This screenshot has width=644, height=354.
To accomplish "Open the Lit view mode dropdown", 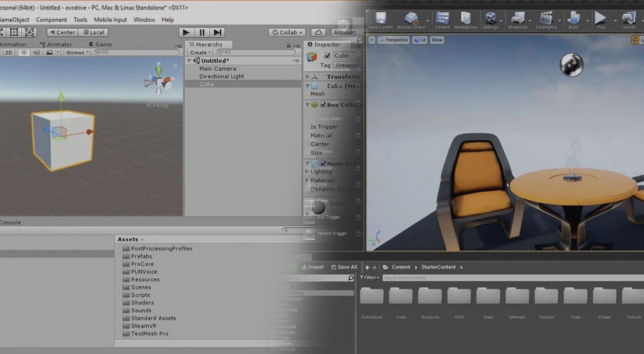I will pyautogui.click(x=420, y=40).
